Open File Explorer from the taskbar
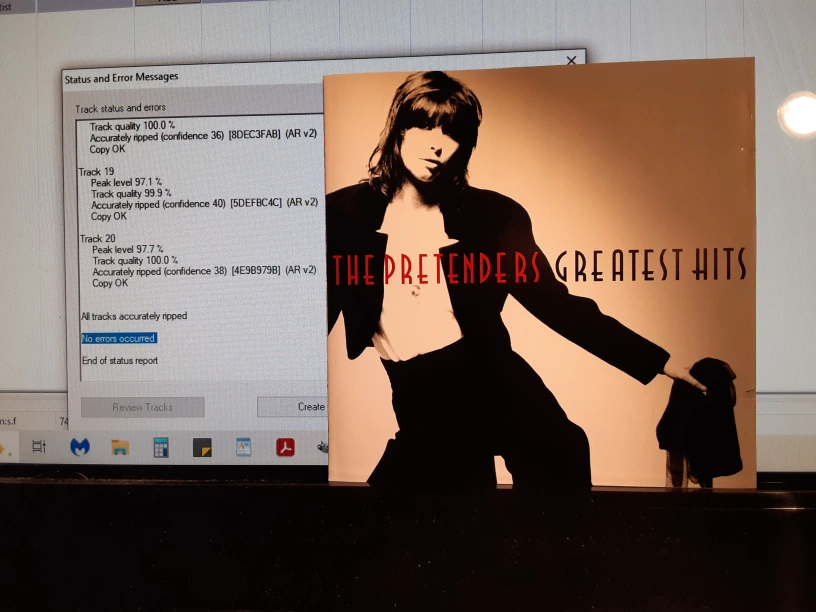Image resolution: width=816 pixels, height=612 pixels. 120,447
